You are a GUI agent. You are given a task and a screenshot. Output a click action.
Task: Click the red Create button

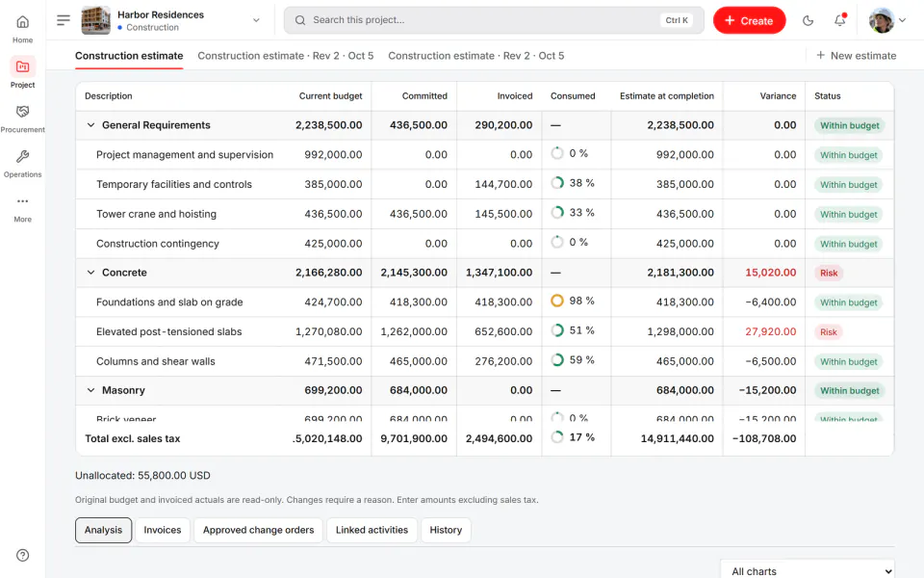[749, 20]
